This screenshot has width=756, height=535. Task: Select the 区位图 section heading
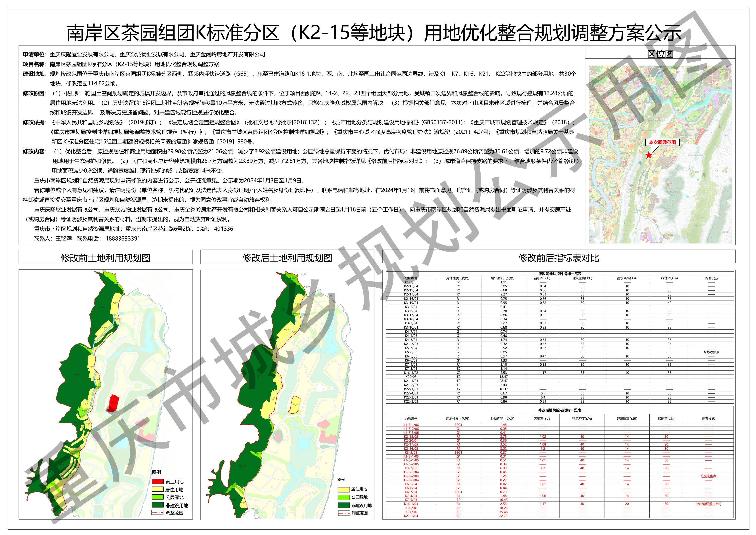(x=660, y=53)
